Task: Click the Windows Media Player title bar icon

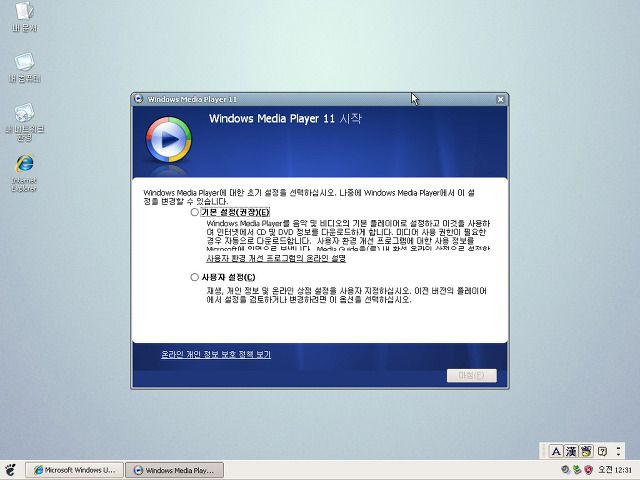Action: point(138,99)
